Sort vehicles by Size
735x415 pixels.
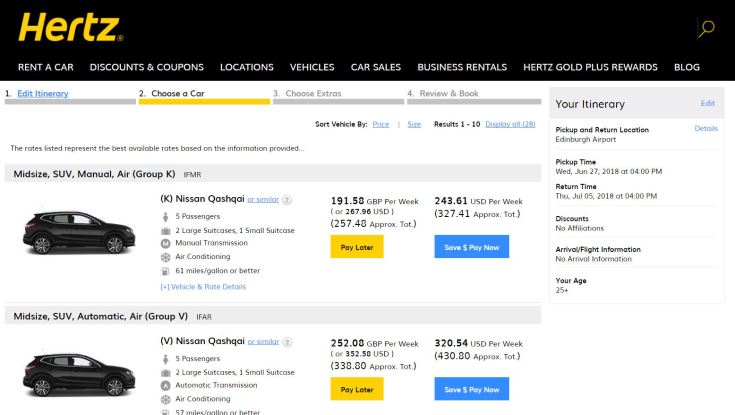point(414,124)
